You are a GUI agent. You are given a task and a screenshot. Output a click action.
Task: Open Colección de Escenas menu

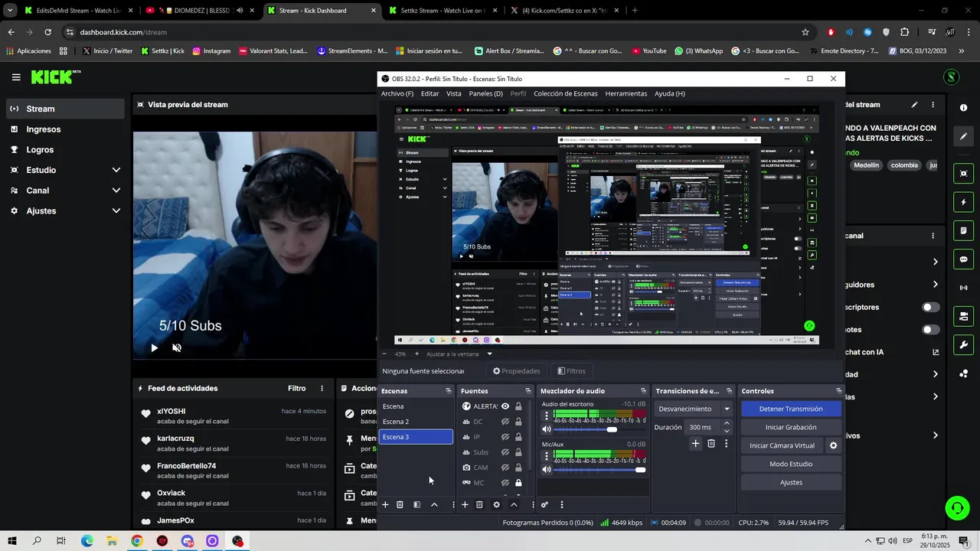pos(565,93)
